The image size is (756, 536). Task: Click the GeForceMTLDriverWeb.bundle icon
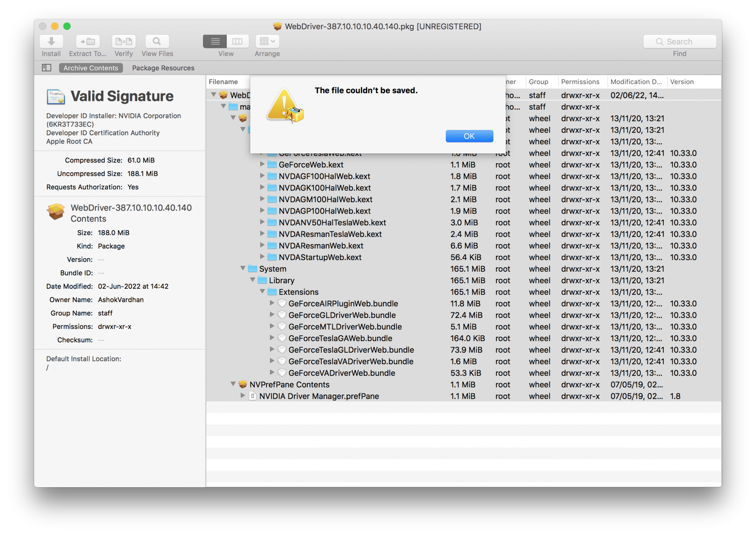click(282, 327)
